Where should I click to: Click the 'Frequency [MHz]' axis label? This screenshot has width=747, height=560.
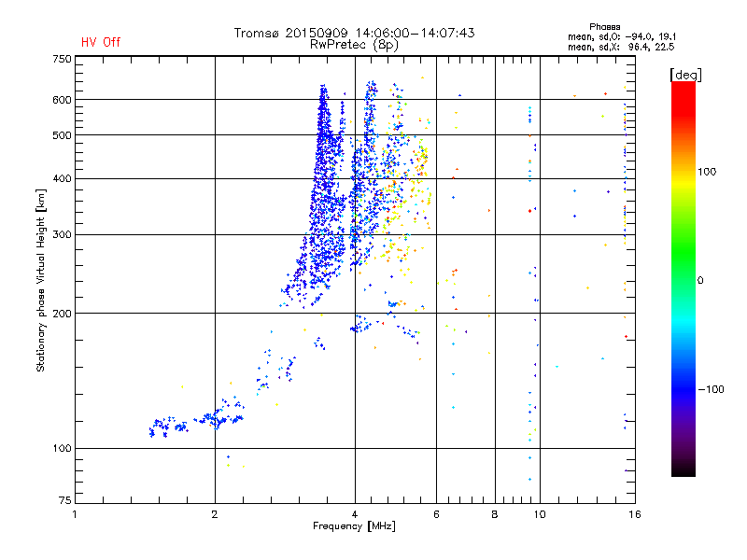354,526
